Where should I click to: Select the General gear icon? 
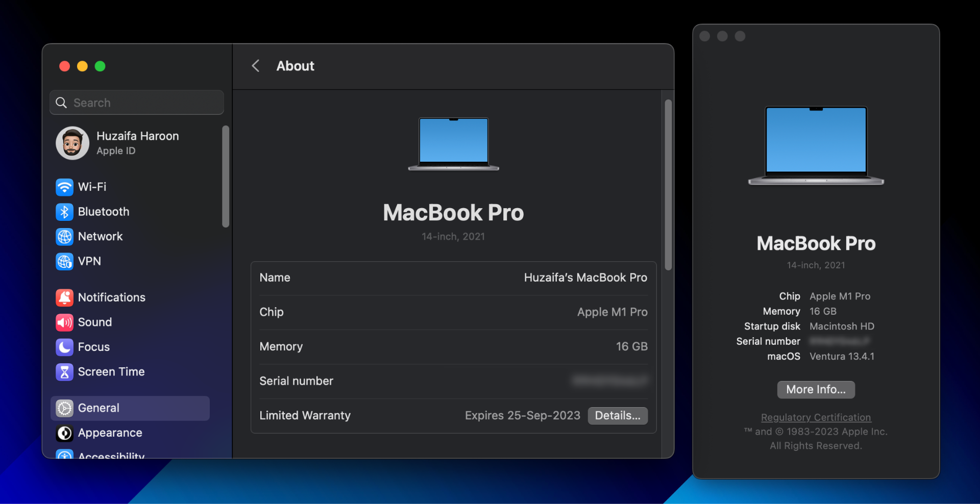pyautogui.click(x=64, y=408)
